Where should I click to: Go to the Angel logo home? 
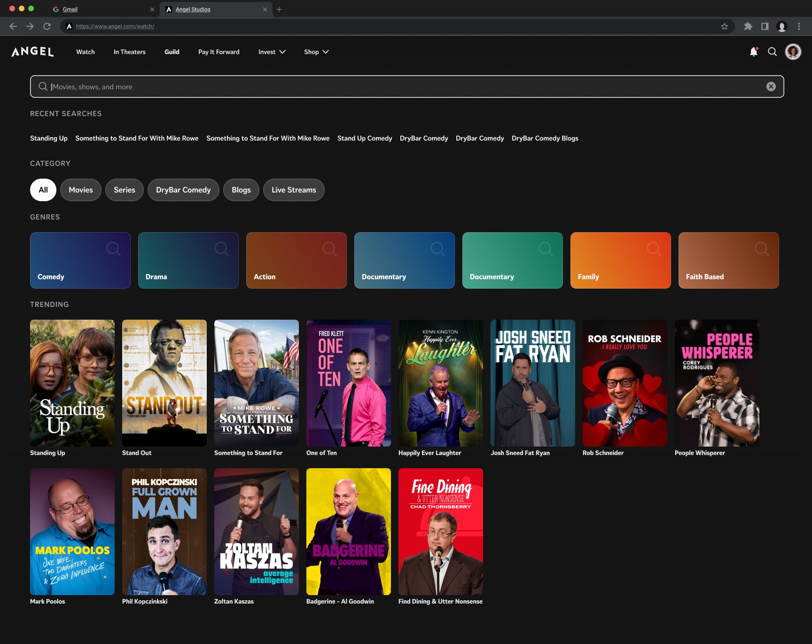tap(32, 52)
